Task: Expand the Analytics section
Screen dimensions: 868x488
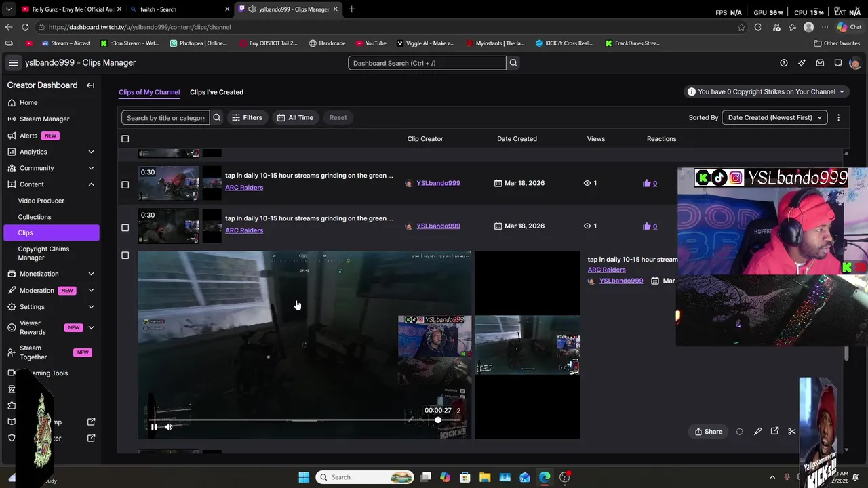Action: click(91, 152)
